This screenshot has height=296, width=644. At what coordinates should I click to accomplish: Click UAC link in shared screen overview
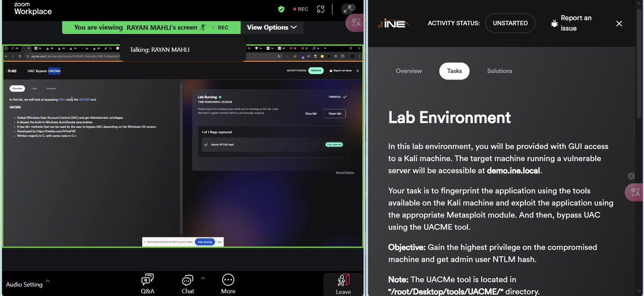62,99
